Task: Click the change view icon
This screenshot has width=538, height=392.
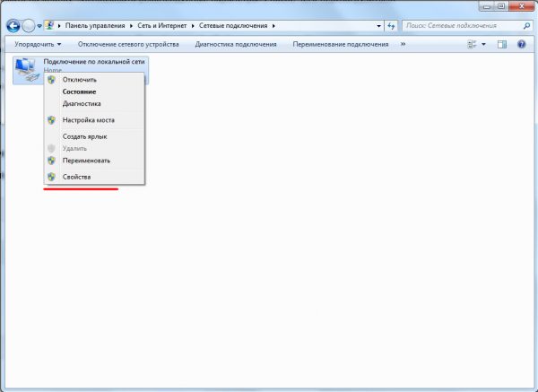Action: pos(472,44)
